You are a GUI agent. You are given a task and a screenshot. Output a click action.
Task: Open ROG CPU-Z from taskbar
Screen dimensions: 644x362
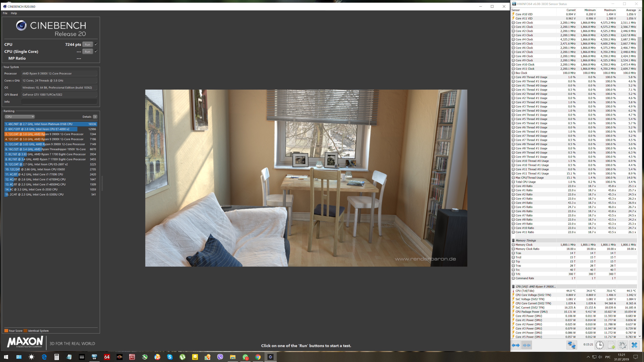132,357
